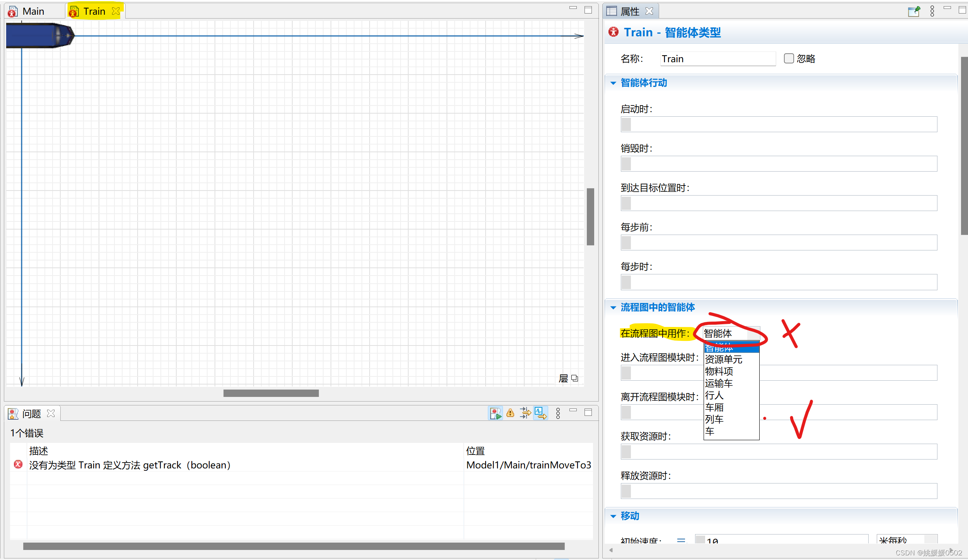Enable the 忽略 checkbox next to the Train name
The height and width of the screenshot is (560, 968).
click(x=789, y=58)
